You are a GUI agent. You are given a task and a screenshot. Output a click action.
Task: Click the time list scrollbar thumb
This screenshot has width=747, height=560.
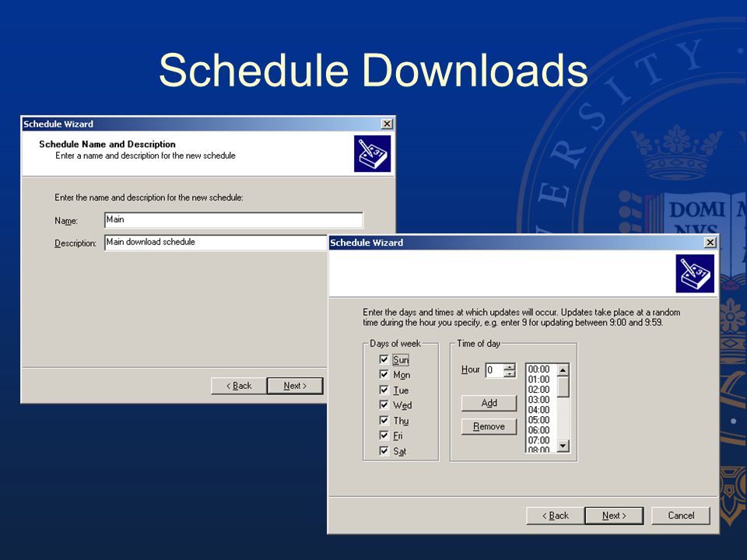pyautogui.click(x=563, y=387)
